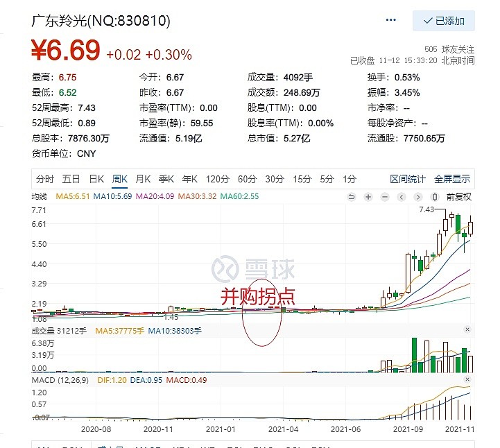Image resolution: width=500 pixels, height=448 pixels.
Task: Open the three-dots more options menu
Action: [390, 20]
